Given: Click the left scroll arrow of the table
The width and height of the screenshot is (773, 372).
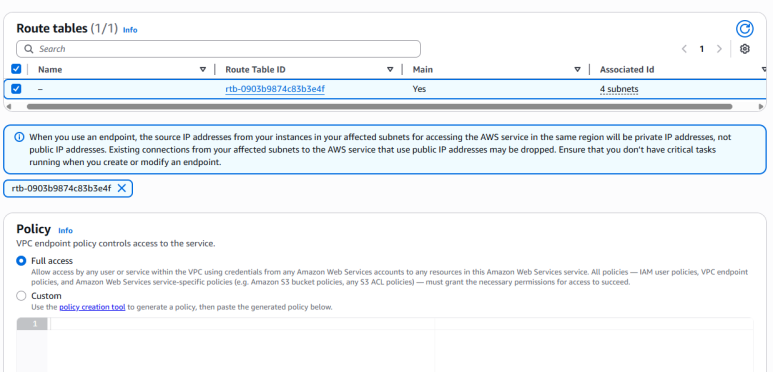Looking at the screenshot, I should [x=8, y=106].
